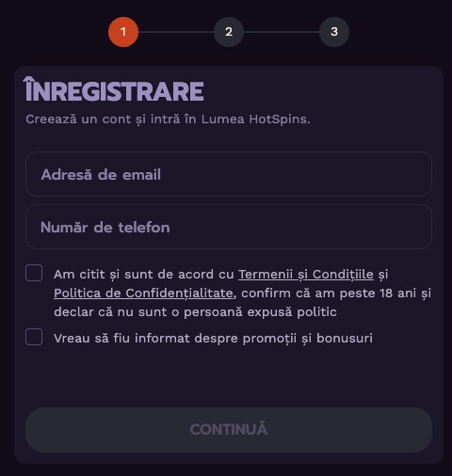The image size is (452, 476).
Task: Focus the Adresă de email field
Action: [x=229, y=174]
